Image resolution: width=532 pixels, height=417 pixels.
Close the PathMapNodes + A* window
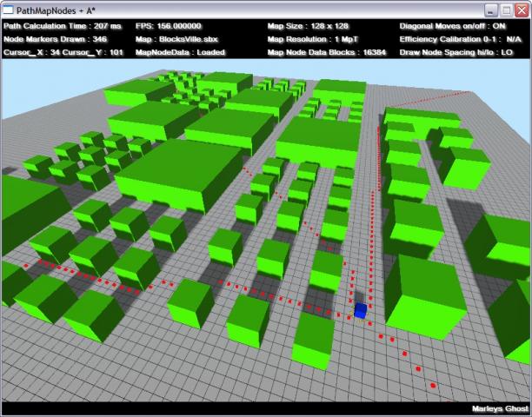[x=522, y=10]
